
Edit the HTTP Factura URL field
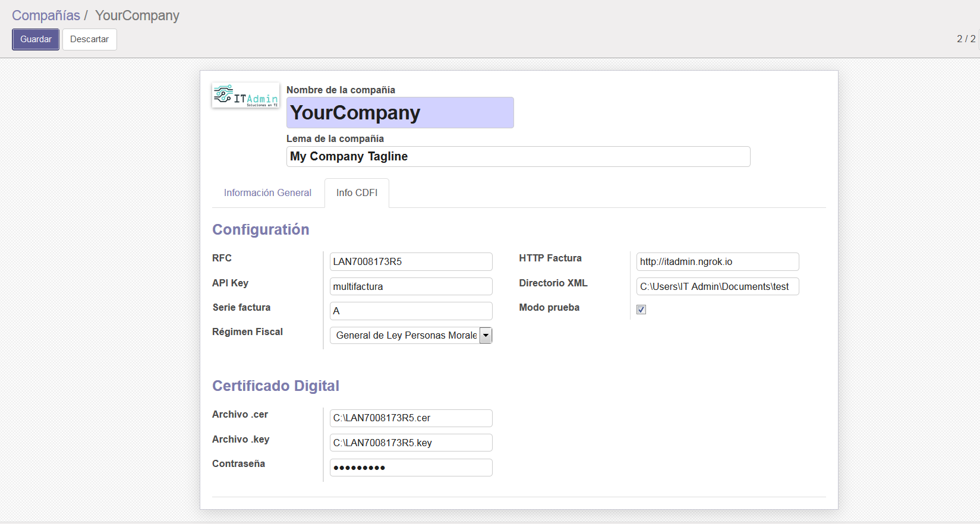pyautogui.click(x=717, y=262)
